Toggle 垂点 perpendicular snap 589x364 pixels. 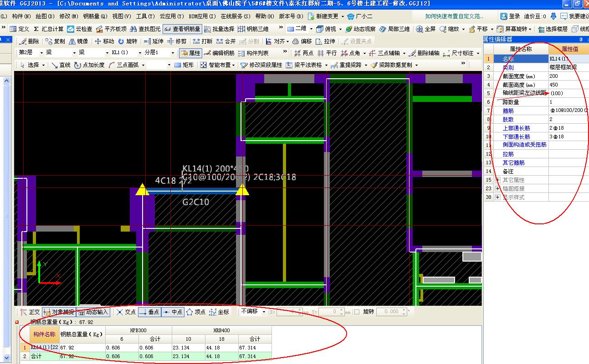(x=149, y=312)
